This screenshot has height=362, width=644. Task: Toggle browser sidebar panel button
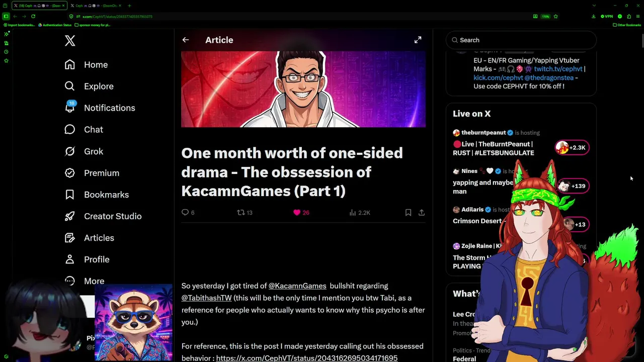[6, 16]
